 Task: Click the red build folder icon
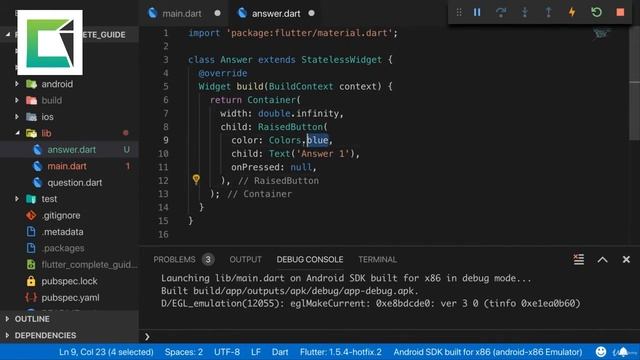pyautogui.click(x=31, y=100)
